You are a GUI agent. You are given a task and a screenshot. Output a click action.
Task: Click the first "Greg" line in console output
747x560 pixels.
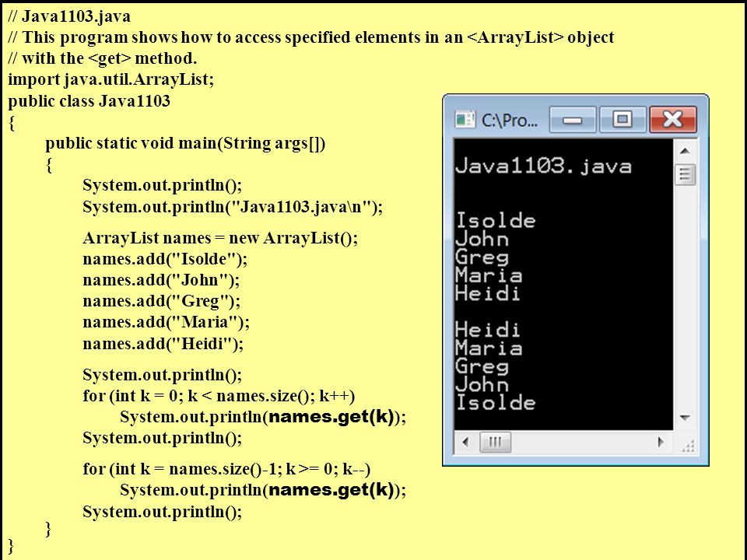[x=482, y=257]
